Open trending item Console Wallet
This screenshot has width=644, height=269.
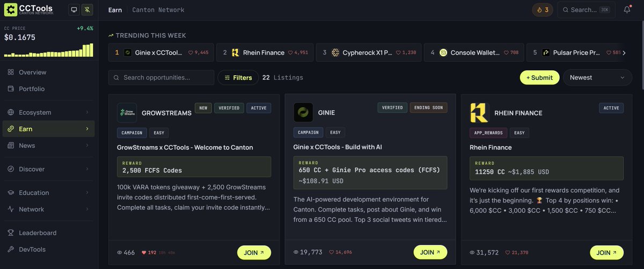click(x=473, y=53)
